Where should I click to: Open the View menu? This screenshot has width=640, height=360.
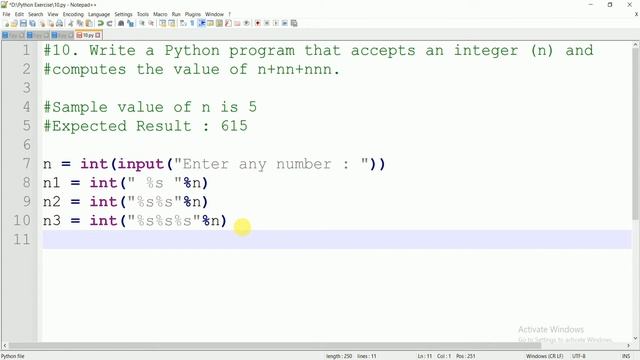[53, 14]
